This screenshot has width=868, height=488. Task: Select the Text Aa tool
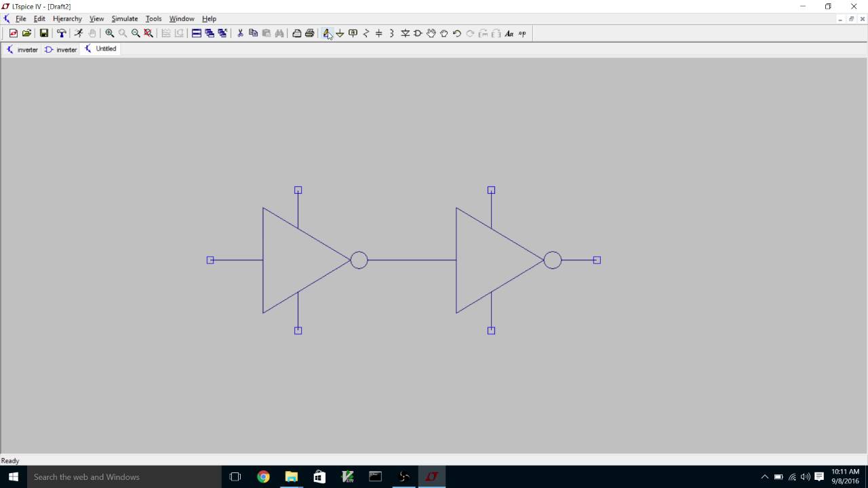[509, 33]
